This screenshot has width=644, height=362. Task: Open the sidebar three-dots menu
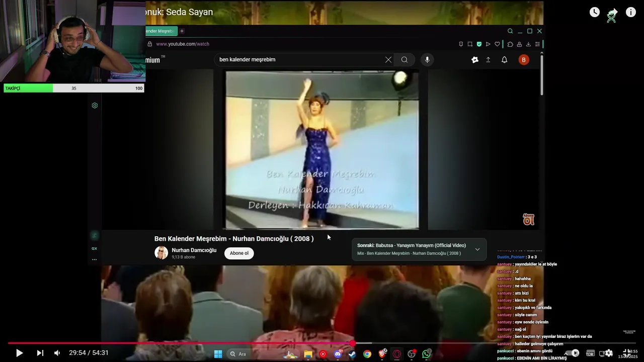coord(94,260)
